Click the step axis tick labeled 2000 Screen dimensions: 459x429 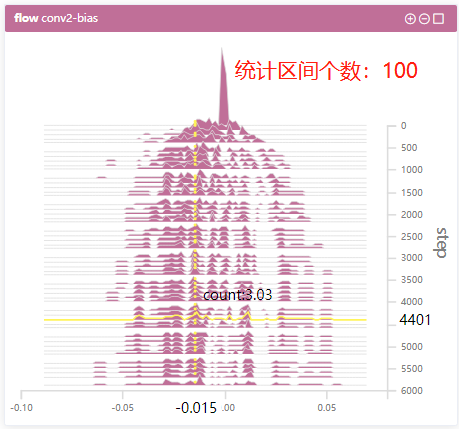pos(412,214)
